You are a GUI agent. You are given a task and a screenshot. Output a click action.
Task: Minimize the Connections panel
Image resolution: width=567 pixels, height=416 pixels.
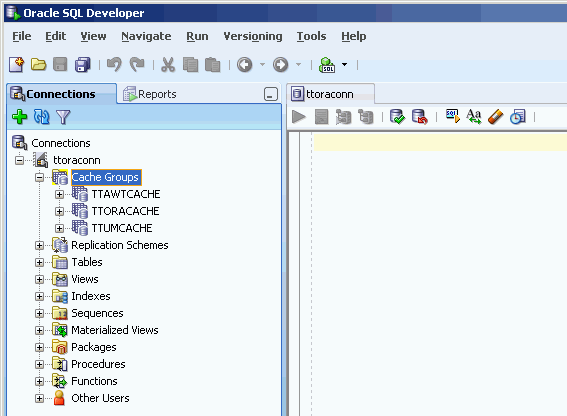[270, 94]
